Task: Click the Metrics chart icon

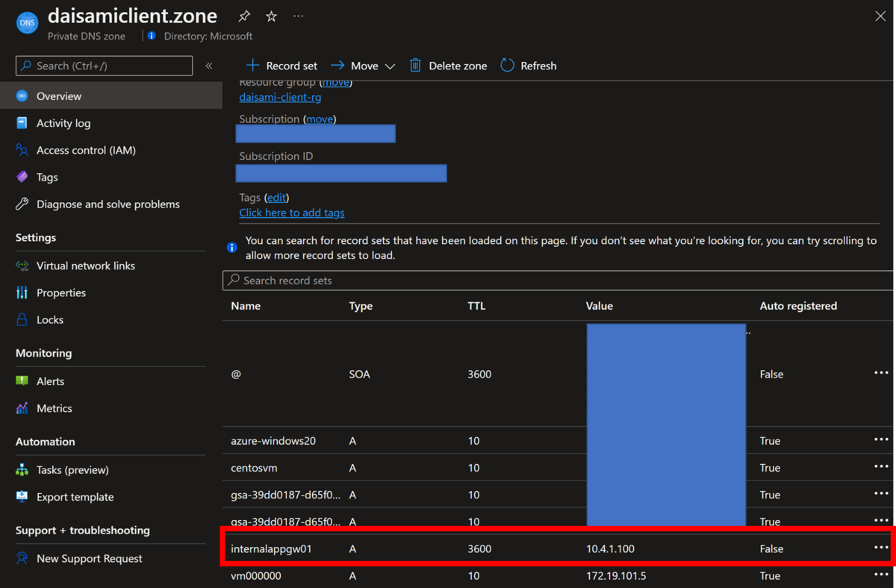Action: tap(22, 408)
